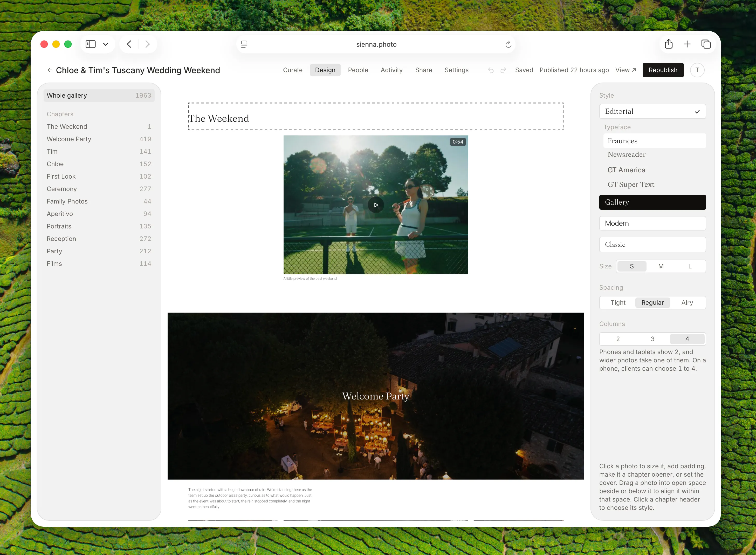
Task: Open the Settings tab
Action: tap(456, 70)
